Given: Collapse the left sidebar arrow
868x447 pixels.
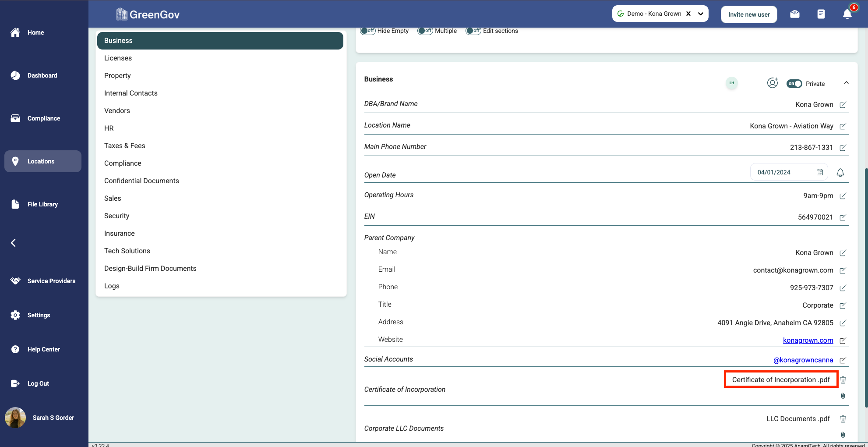Looking at the screenshot, I should tap(14, 243).
